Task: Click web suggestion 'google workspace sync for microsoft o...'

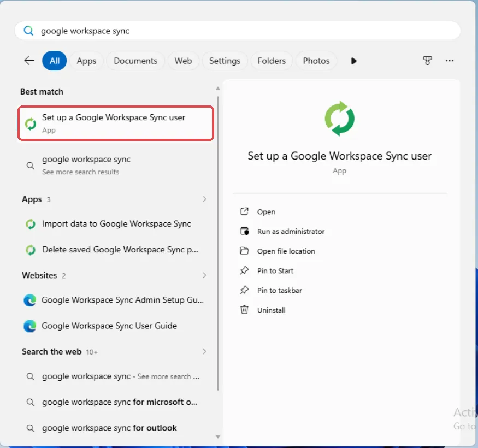Action: click(x=115, y=402)
